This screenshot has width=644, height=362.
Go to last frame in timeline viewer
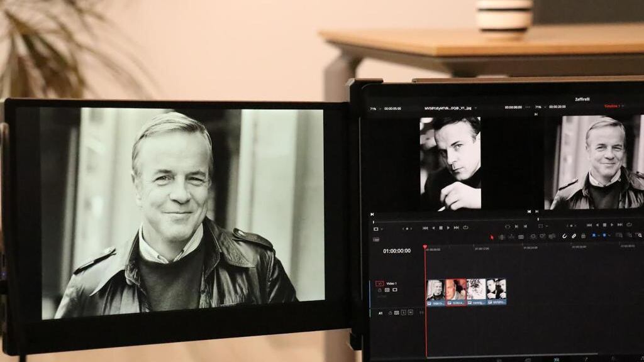tap(620, 225)
